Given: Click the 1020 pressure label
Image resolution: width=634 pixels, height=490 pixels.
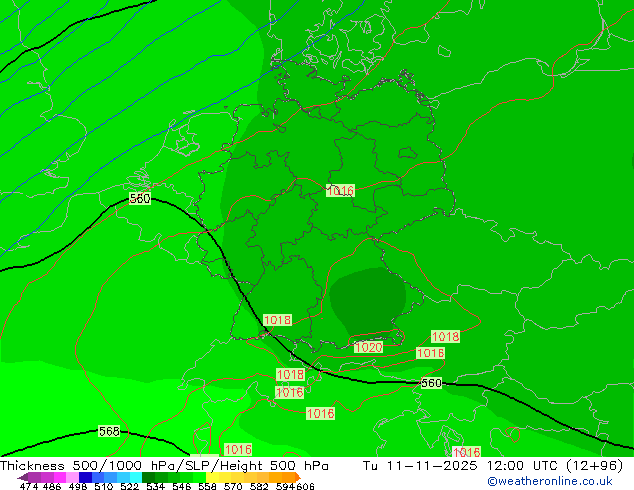Looking at the screenshot, I should 368,347.
